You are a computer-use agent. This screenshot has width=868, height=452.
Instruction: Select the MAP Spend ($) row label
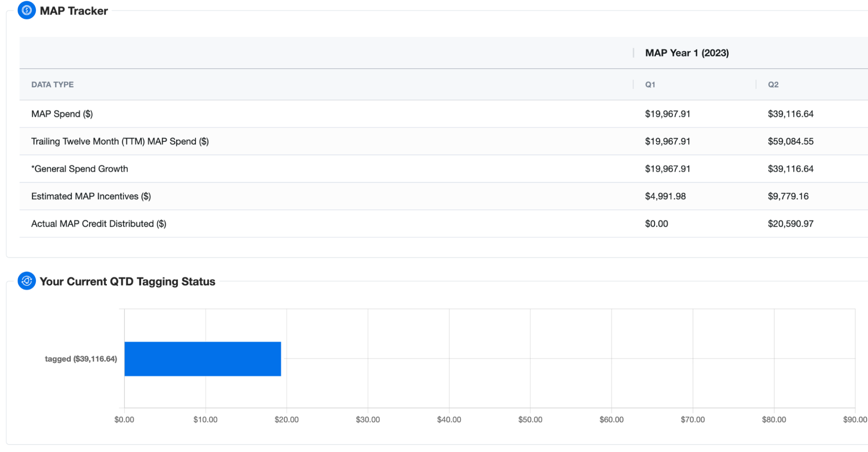click(62, 114)
